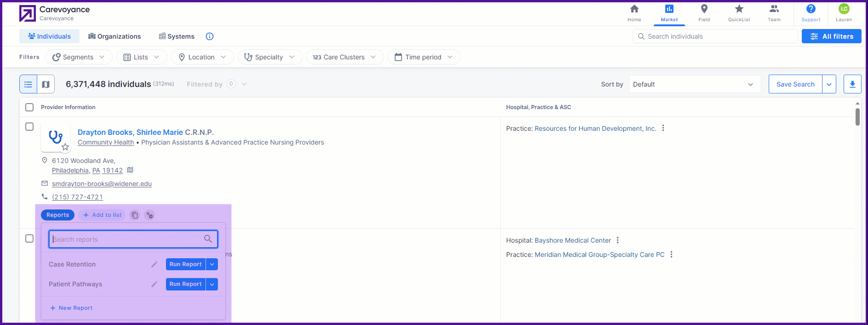Open options menu for Bayshore Medical Center

617,240
